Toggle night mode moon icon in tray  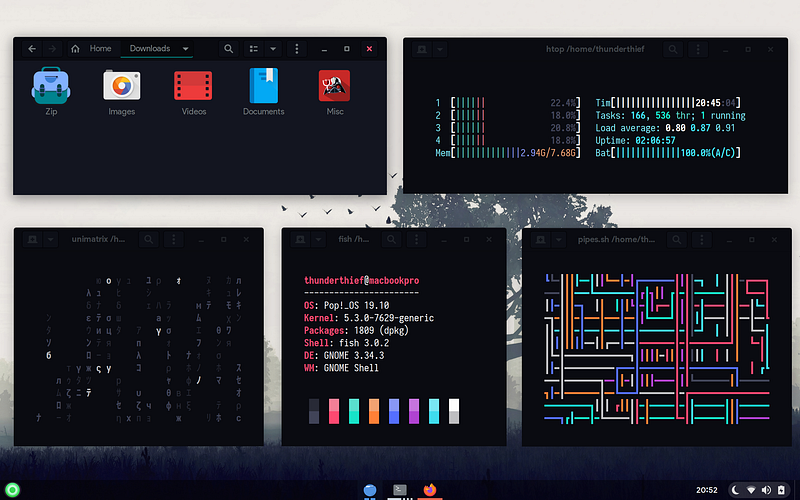point(735,489)
